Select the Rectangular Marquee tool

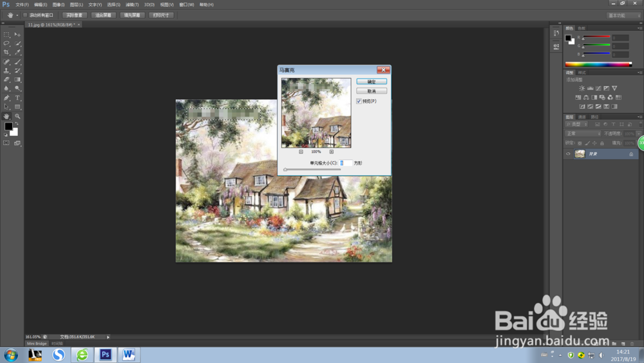(6, 35)
